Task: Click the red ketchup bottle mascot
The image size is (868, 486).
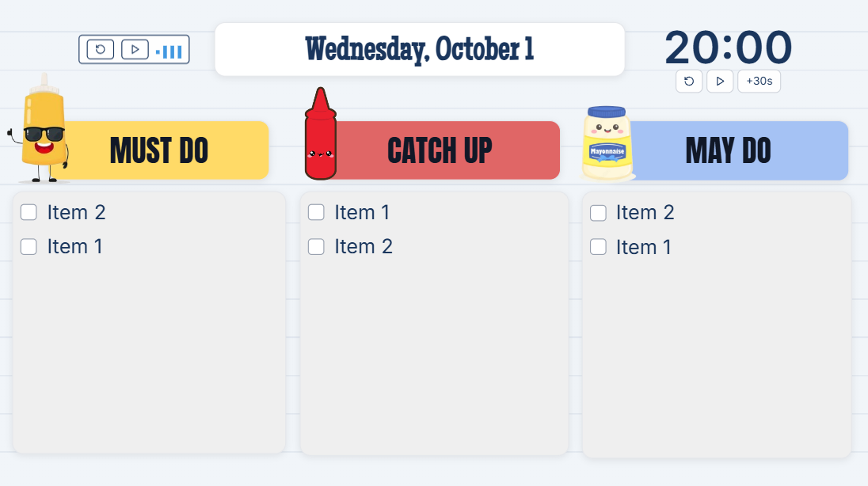Action: [x=320, y=136]
